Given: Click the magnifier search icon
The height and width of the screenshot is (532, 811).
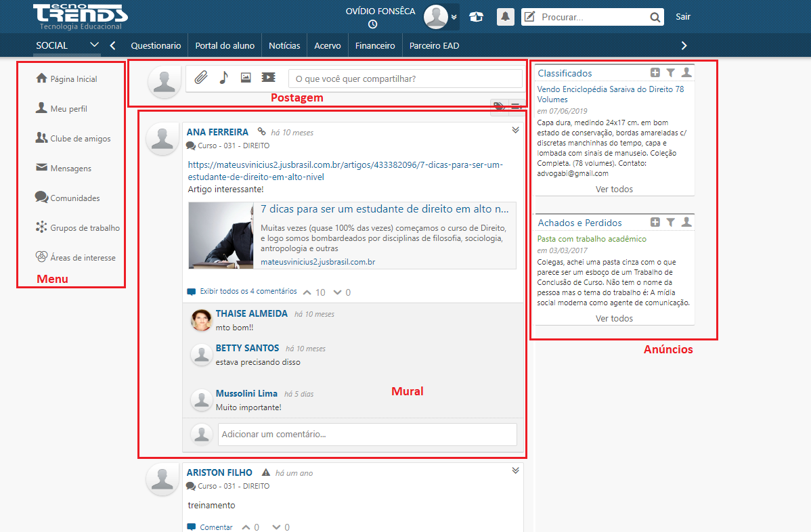Looking at the screenshot, I should pyautogui.click(x=655, y=18).
